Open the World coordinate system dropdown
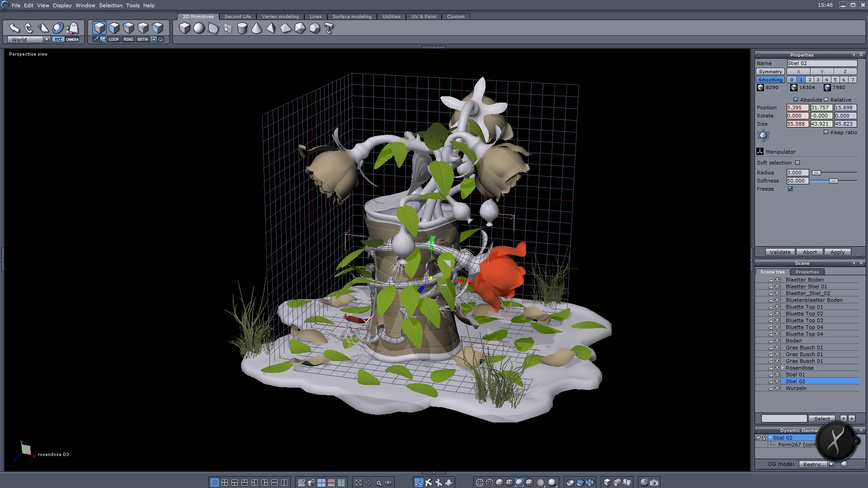 pyautogui.click(x=46, y=40)
